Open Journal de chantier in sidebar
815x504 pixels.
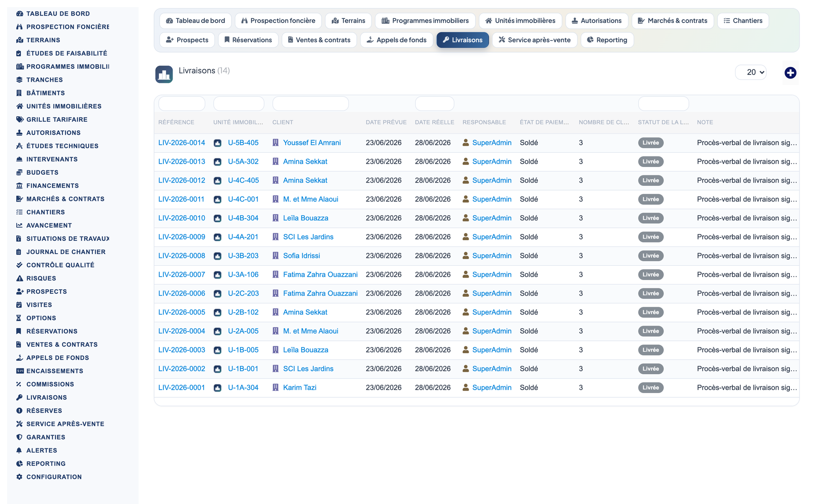coord(66,252)
